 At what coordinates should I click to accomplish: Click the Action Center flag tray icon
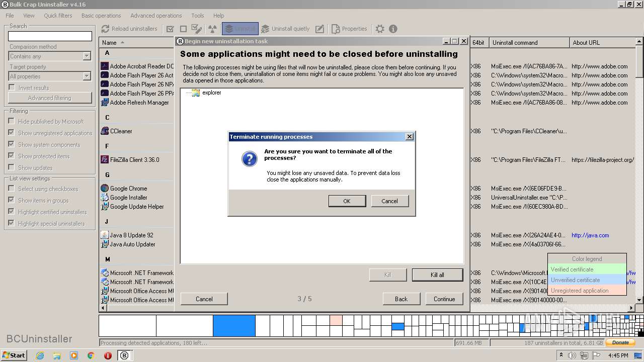(596, 355)
